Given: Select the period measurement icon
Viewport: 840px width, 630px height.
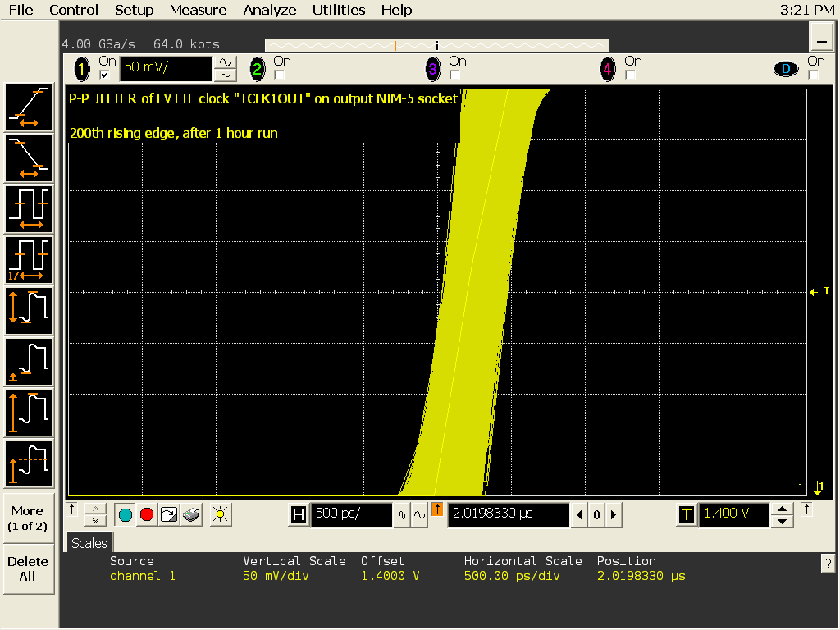Looking at the screenshot, I should tap(29, 209).
